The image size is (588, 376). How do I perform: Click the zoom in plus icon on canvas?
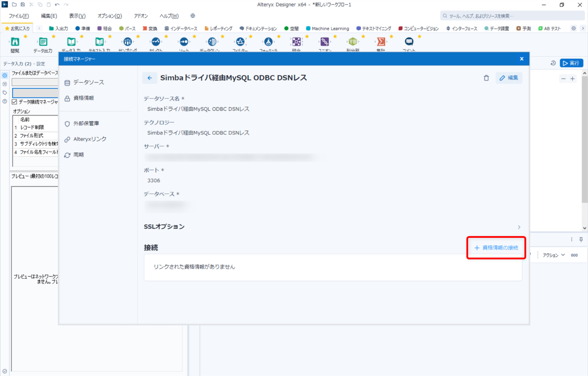[x=572, y=79]
